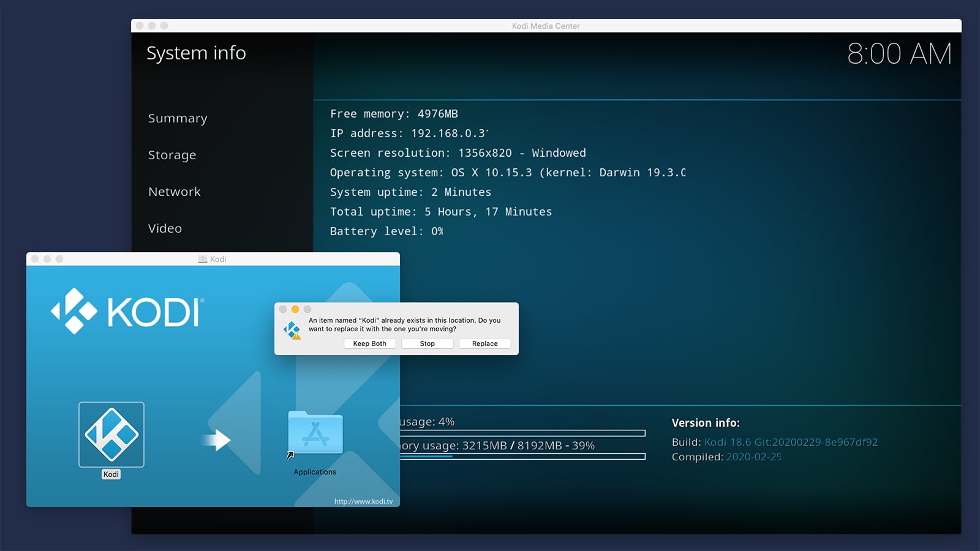Click the Kodi label under the app icon
Screen dimensions: 980x551
[111, 474]
